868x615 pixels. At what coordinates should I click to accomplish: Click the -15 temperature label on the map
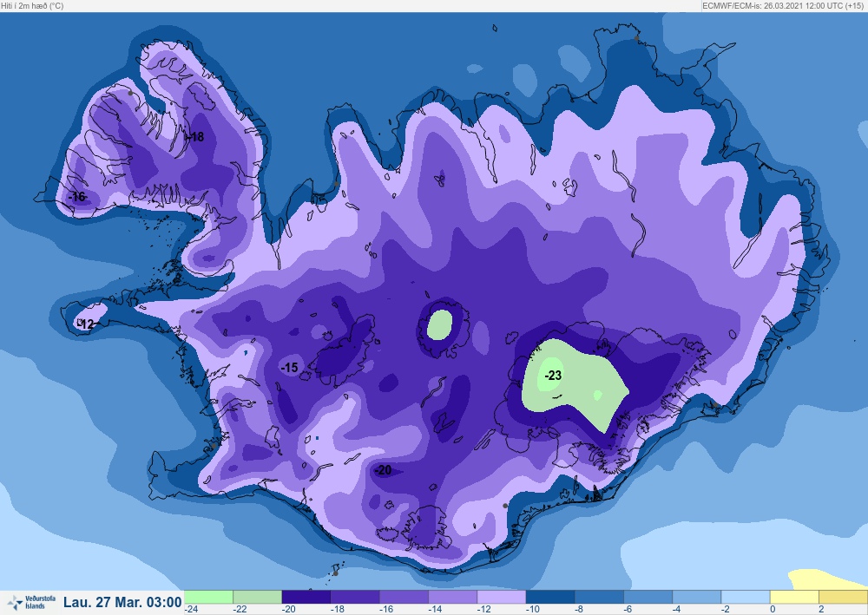290,367
